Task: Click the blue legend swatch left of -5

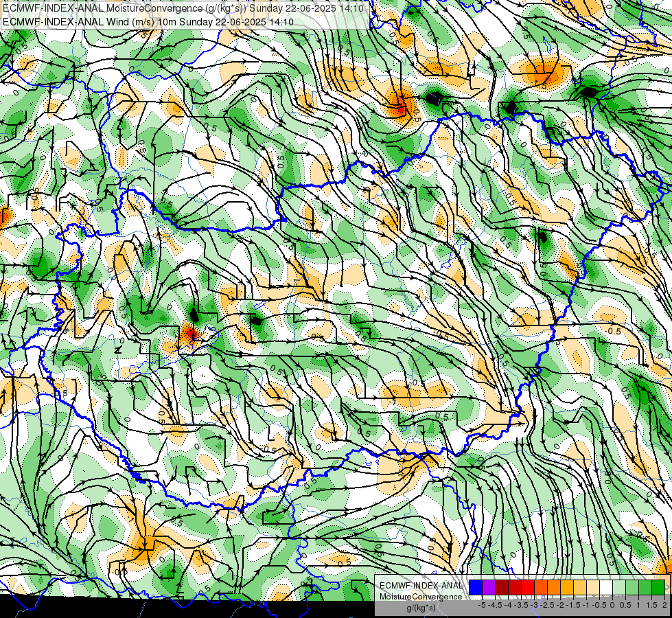Action: click(x=476, y=588)
